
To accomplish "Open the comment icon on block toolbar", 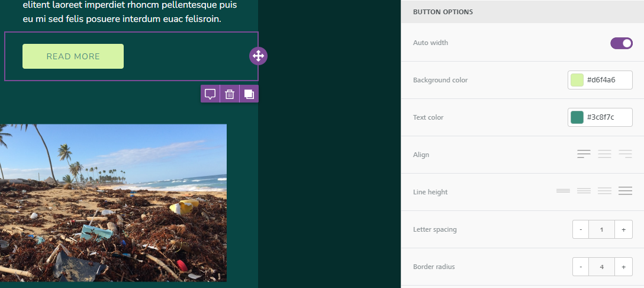I will pyautogui.click(x=210, y=94).
